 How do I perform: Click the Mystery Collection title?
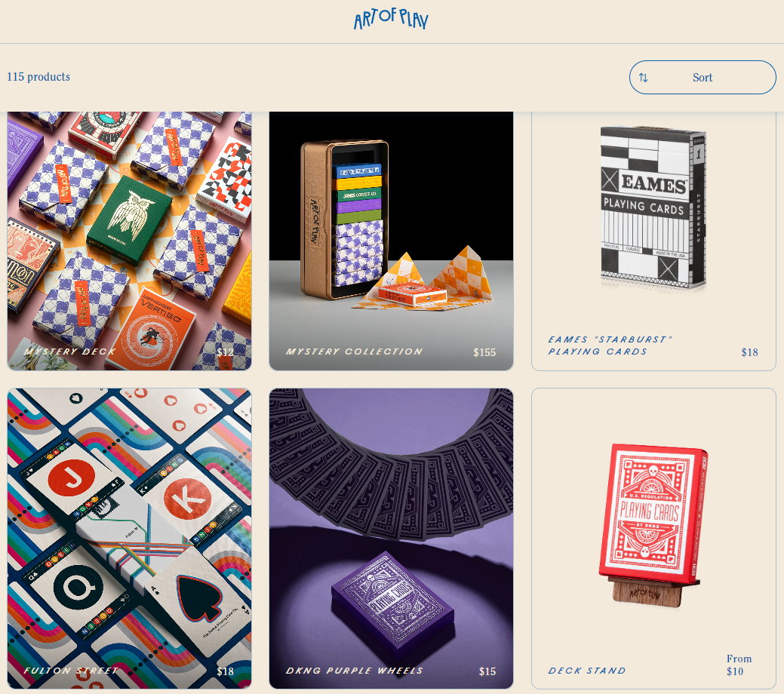click(355, 352)
